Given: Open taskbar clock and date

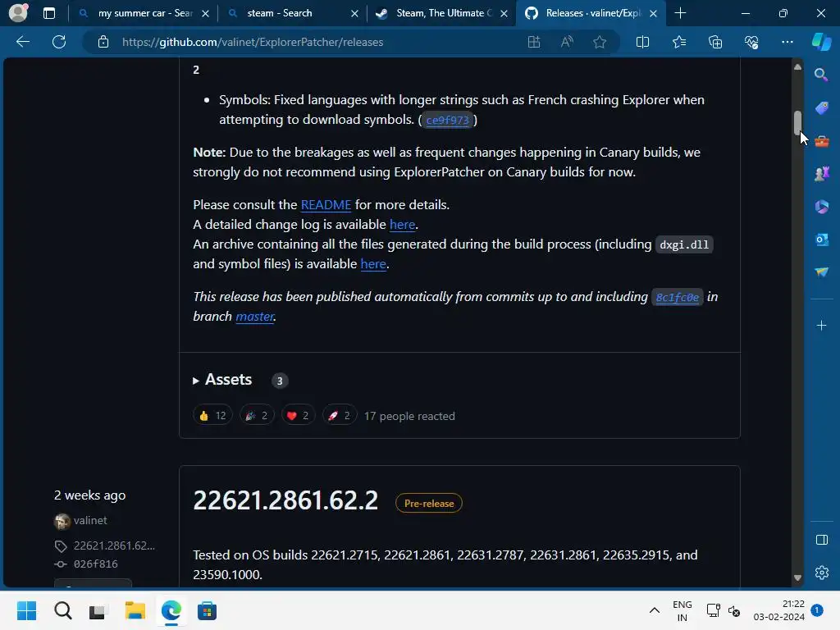Looking at the screenshot, I should [779, 610].
